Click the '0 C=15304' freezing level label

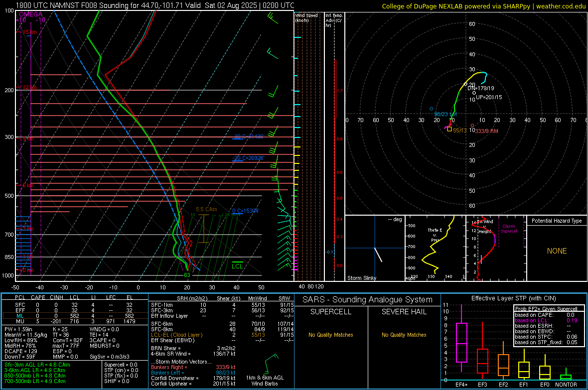246,211
